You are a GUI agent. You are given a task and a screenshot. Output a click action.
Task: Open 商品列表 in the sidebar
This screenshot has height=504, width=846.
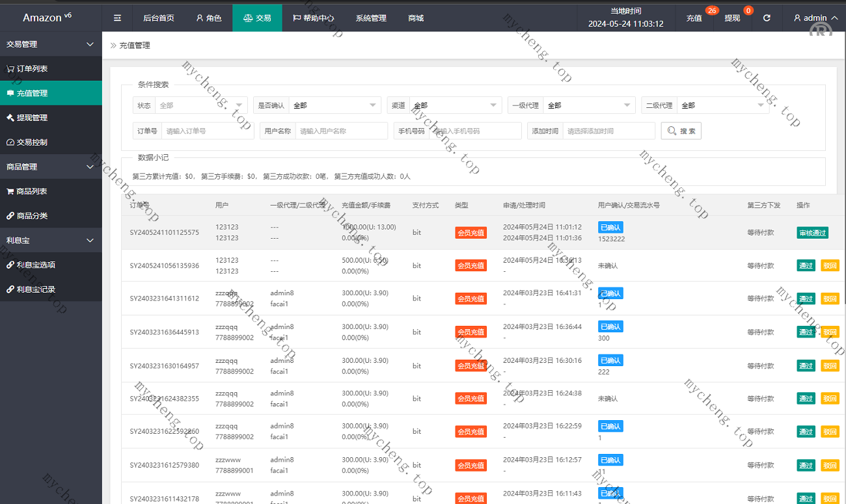click(x=32, y=192)
